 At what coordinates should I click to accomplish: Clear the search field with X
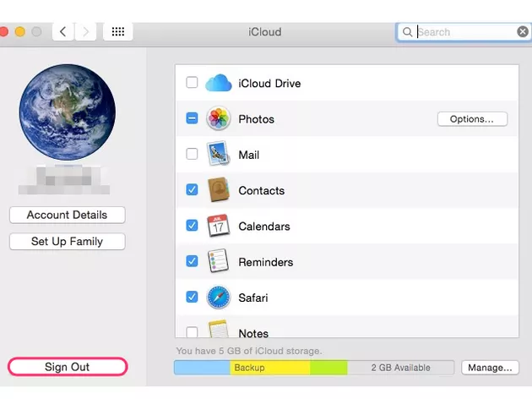(523, 31)
